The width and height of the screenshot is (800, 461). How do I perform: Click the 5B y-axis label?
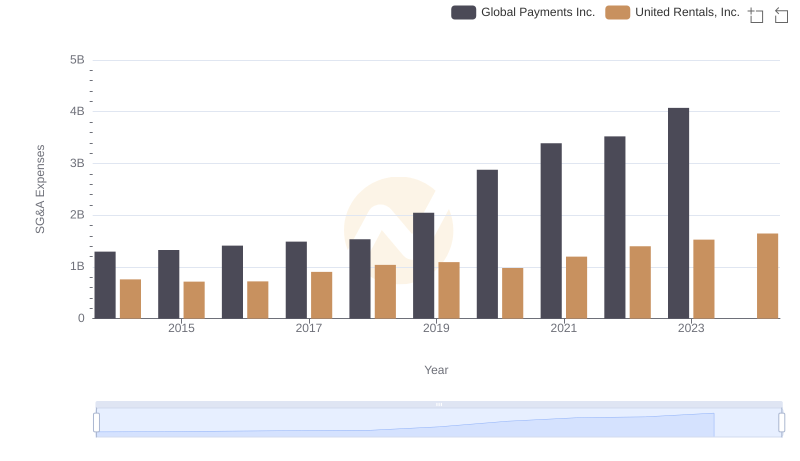click(77, 60)
